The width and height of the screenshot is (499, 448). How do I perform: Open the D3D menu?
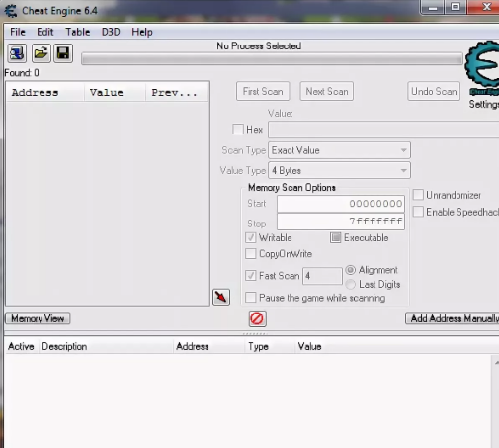click(x=111, y=32)
